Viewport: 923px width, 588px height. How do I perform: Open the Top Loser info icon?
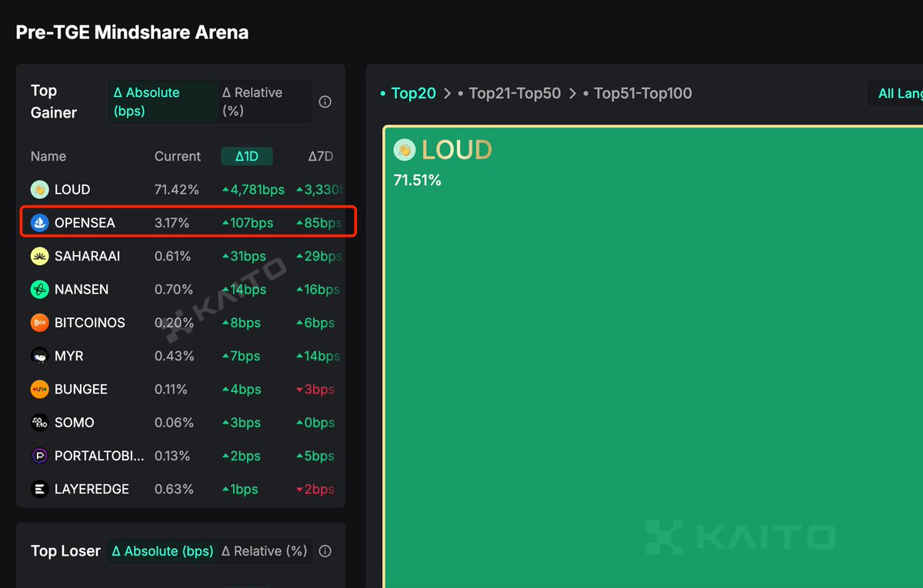[x=325, y=551]
